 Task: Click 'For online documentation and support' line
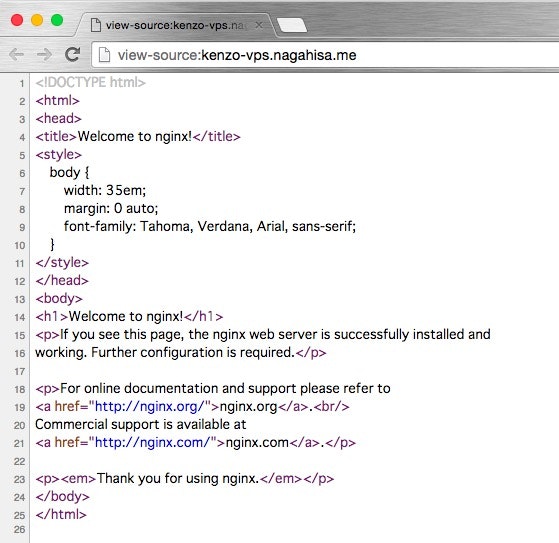213,389
